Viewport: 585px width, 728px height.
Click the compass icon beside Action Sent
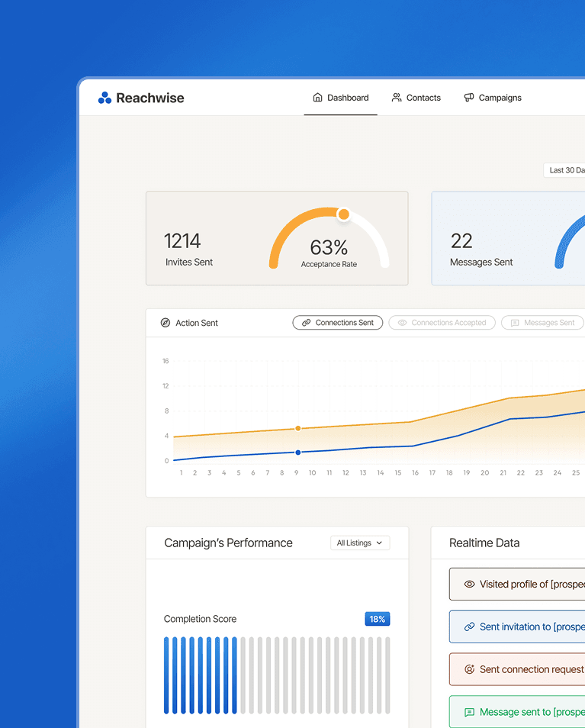166,323
